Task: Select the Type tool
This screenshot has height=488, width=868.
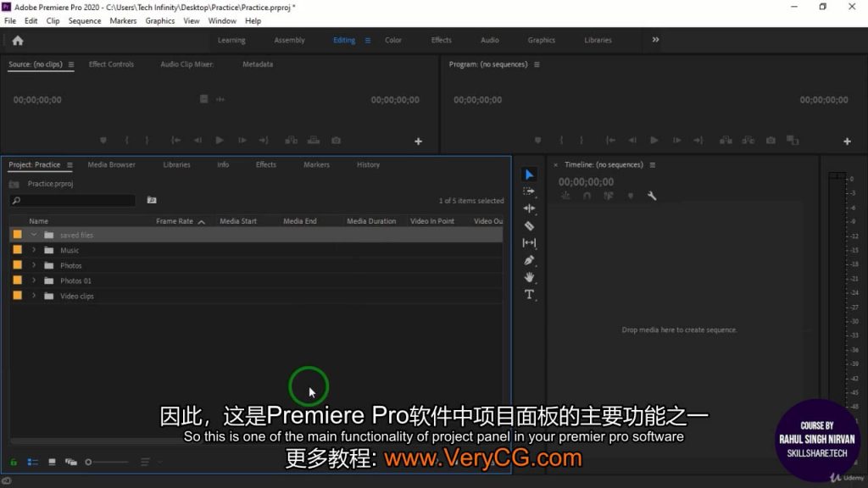Action: click(x=529, y=294)
